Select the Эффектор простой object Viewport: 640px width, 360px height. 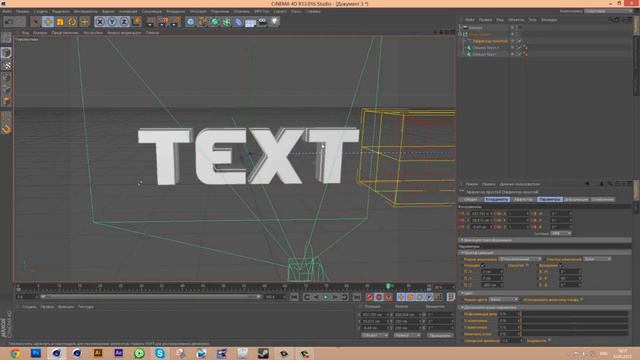(490, 41)
